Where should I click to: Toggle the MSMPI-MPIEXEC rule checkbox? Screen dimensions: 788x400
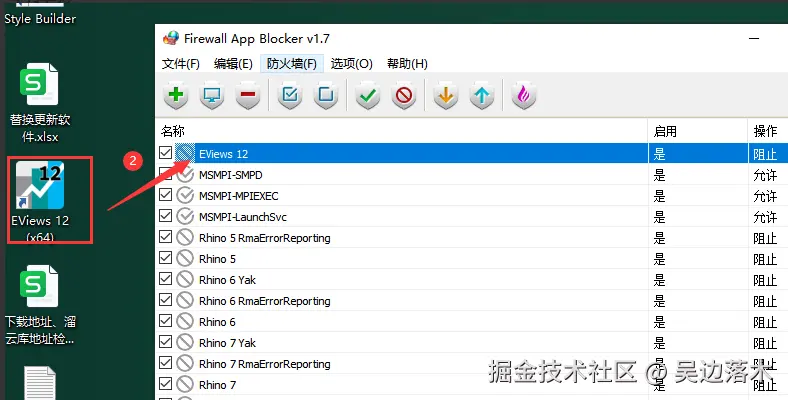point(165,194)
